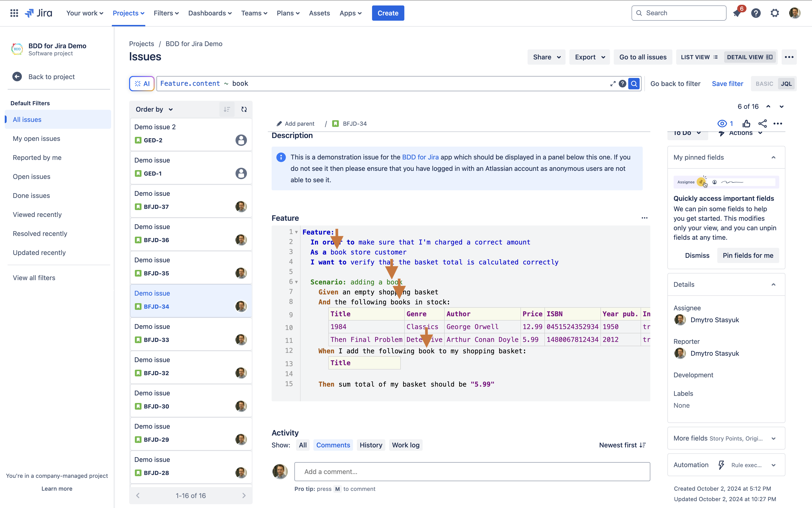
Task: Expand the Automation section
Action: pos(773,465)
